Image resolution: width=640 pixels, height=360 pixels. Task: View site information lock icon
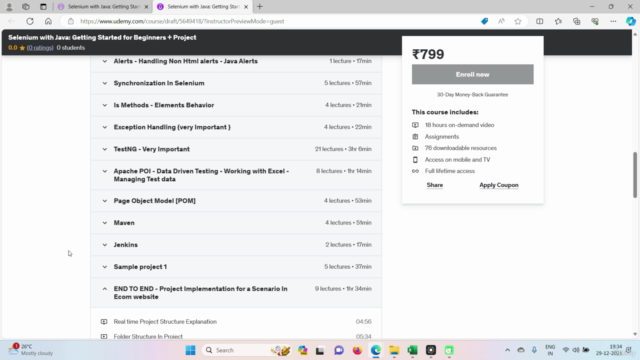click(71, 21)
